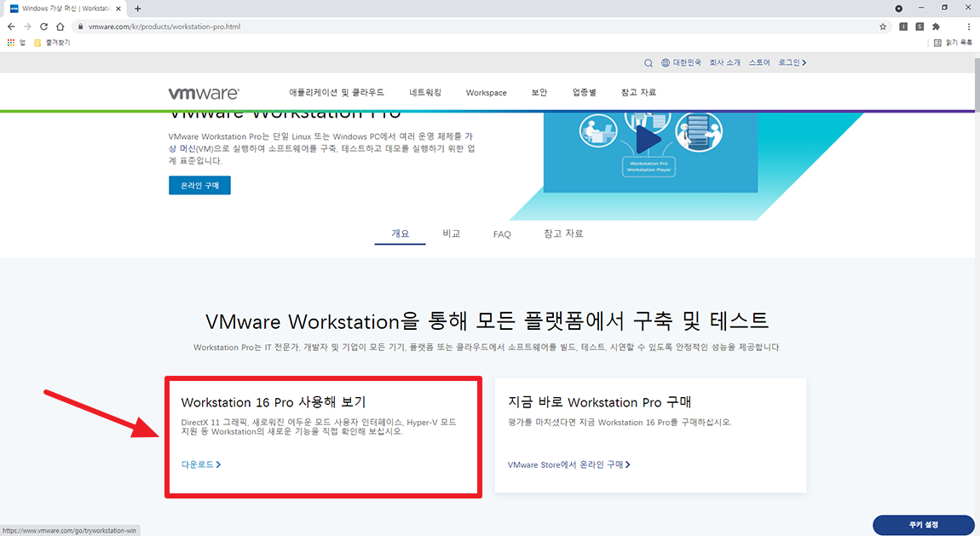Open Chrome three-dot menu

tap(969, 26)
